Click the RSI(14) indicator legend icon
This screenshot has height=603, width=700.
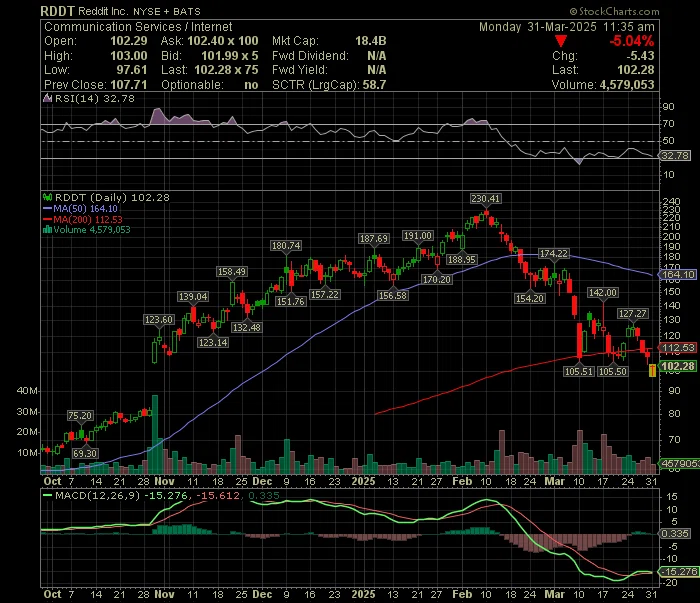47,98
